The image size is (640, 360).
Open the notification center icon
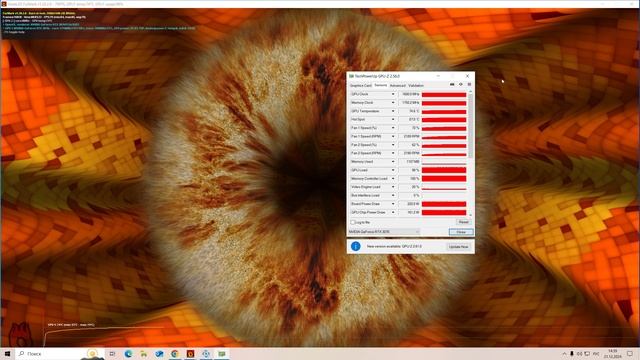(x=630, y=353)
